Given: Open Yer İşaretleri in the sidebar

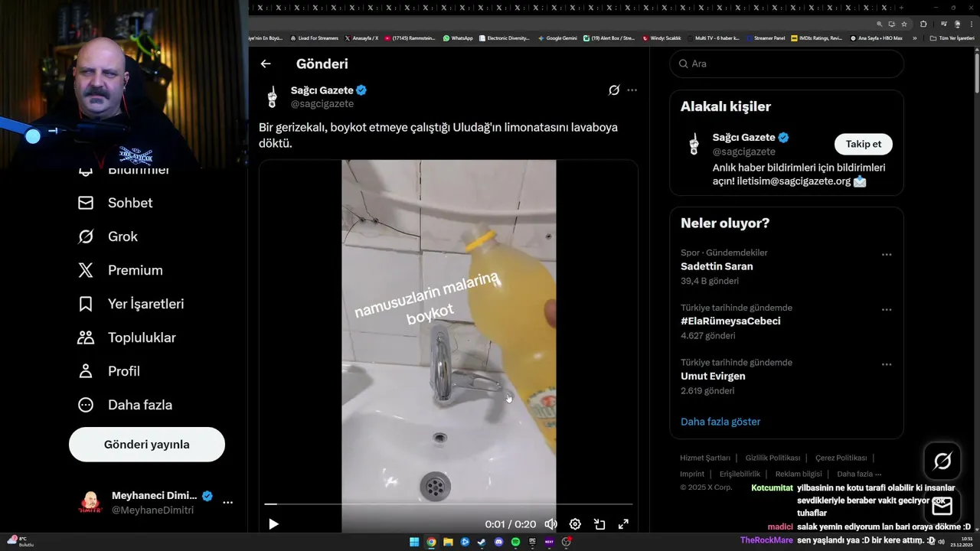Looking at the screenshot, I should (x=131, y=304).
